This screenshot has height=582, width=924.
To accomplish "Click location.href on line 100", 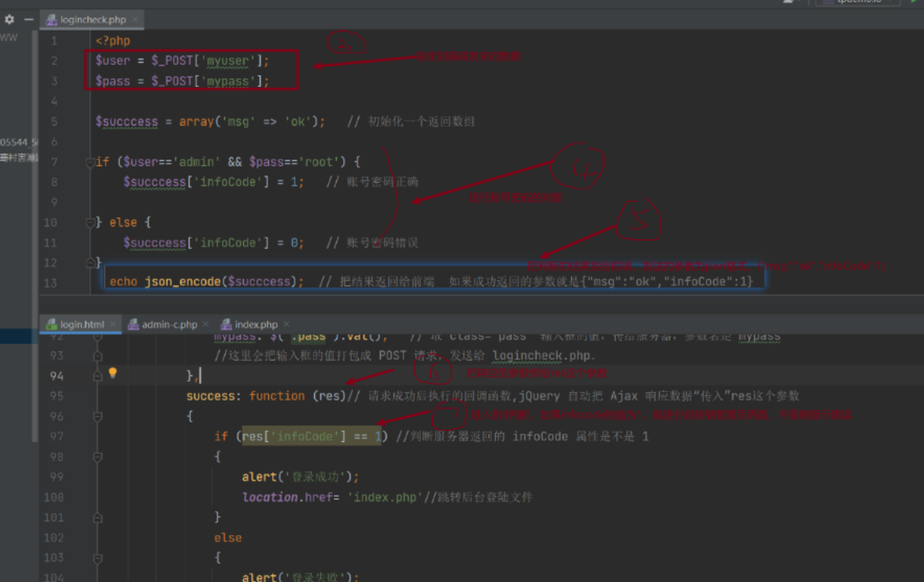I will [287, 497].
